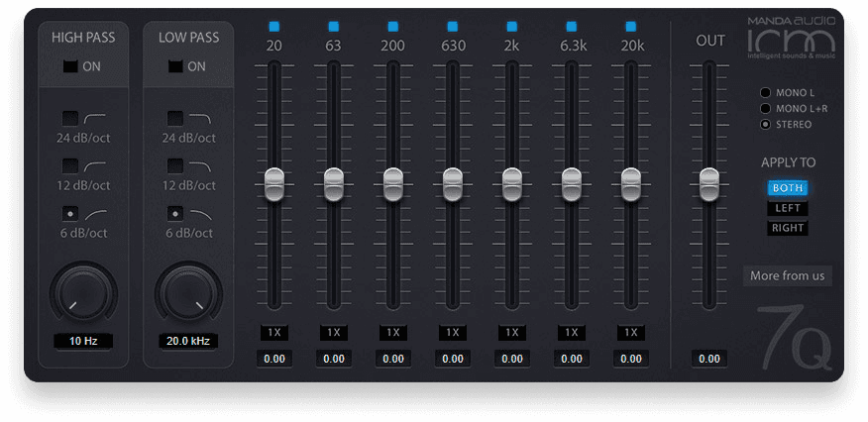868x422 pixels.
Task: Click the 200 Hz band slider handle
Action: tap(393, 182)
